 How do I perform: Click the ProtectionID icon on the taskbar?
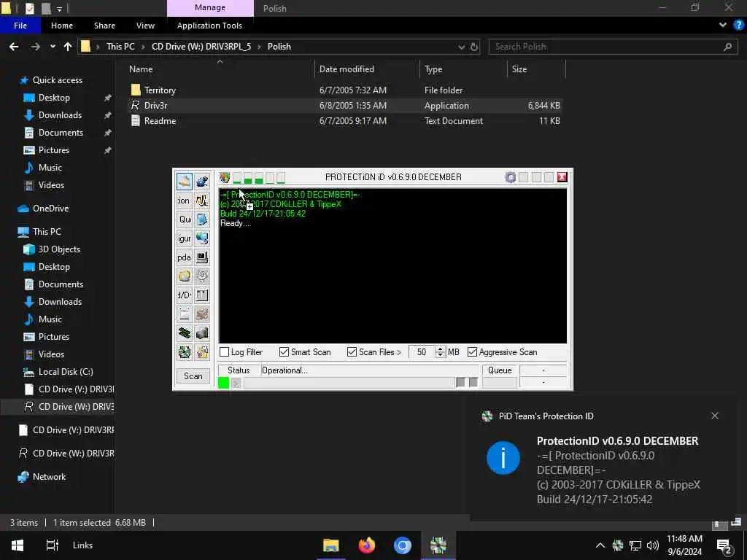click(438, 545)
